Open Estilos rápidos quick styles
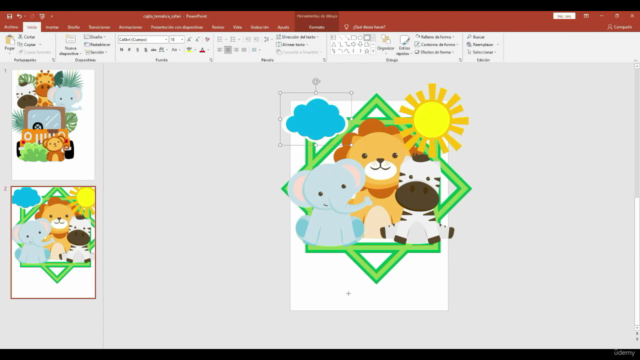This screenshot has width=640, height=360. [x=403, y=45]
